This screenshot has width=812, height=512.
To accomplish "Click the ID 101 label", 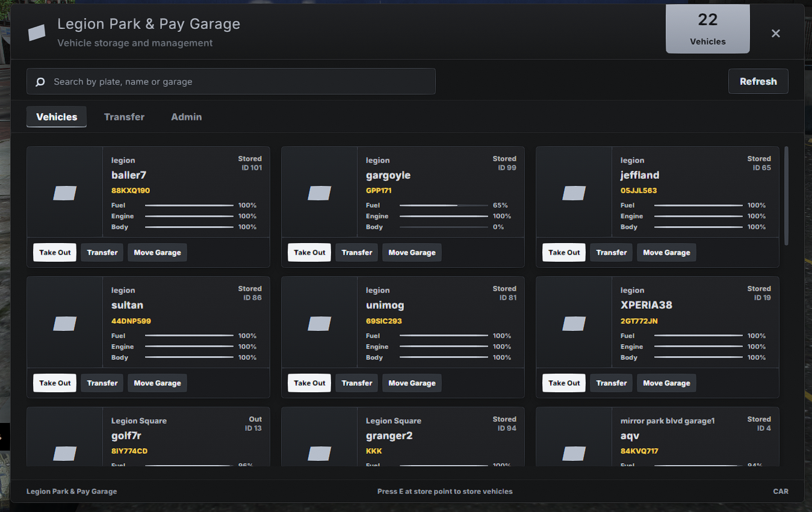I will 253,168.
